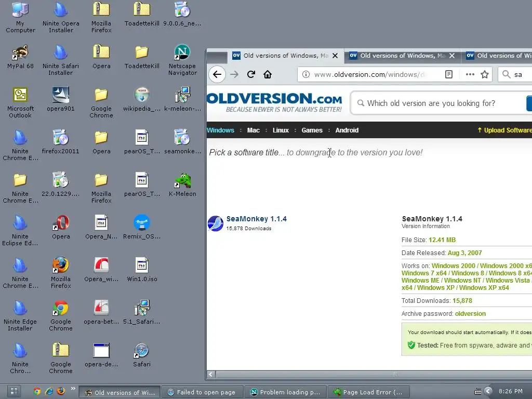
Task: Select the 22.0.1229 installer icon
Action: 61,185
